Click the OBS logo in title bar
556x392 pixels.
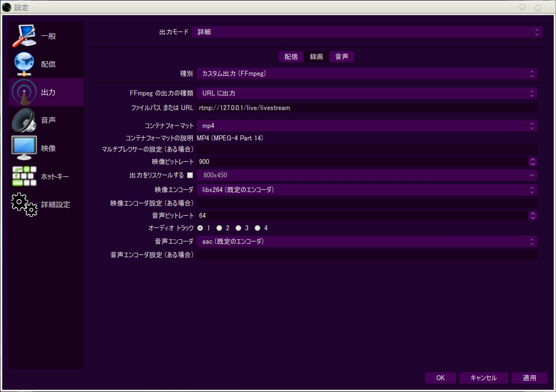7,7
